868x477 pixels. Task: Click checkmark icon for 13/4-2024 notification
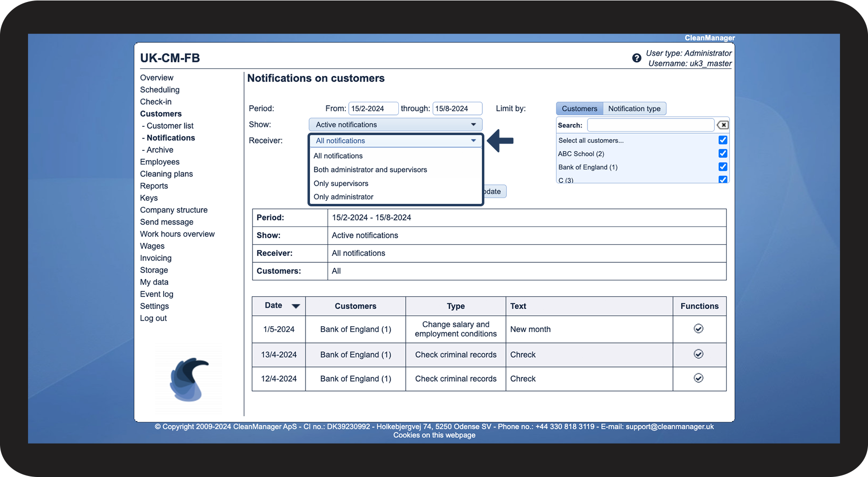[x=699, y=354]
